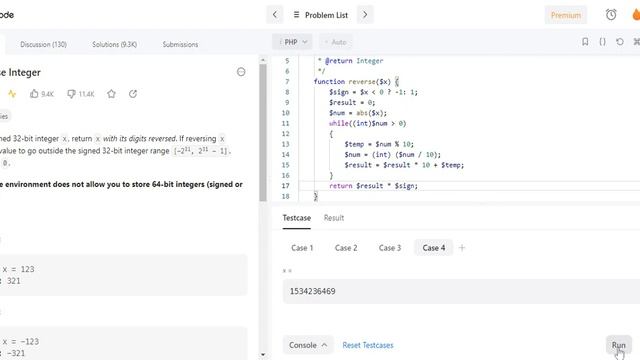Click the function reverse($x) line
Viewport: 640px width, 360px height.
pos(356,82)
